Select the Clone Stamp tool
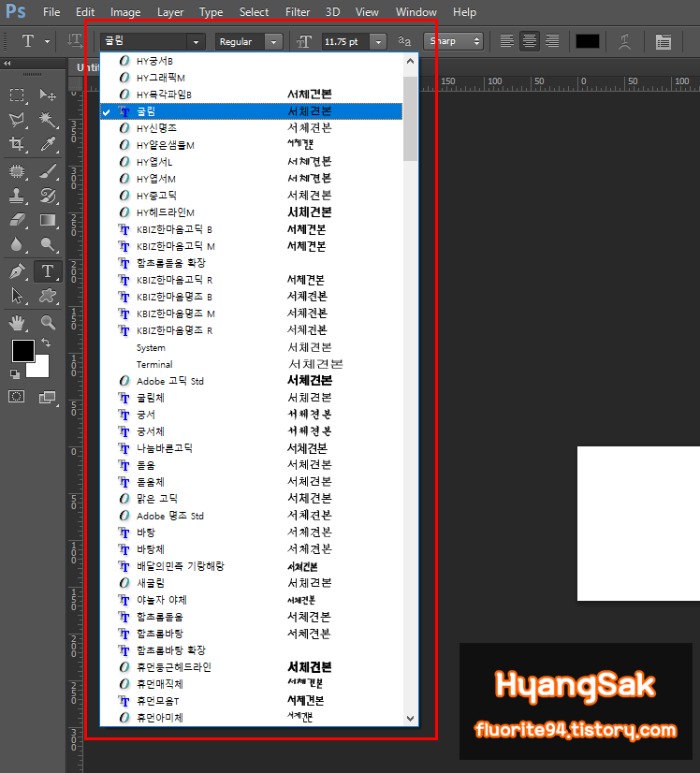 17,196
